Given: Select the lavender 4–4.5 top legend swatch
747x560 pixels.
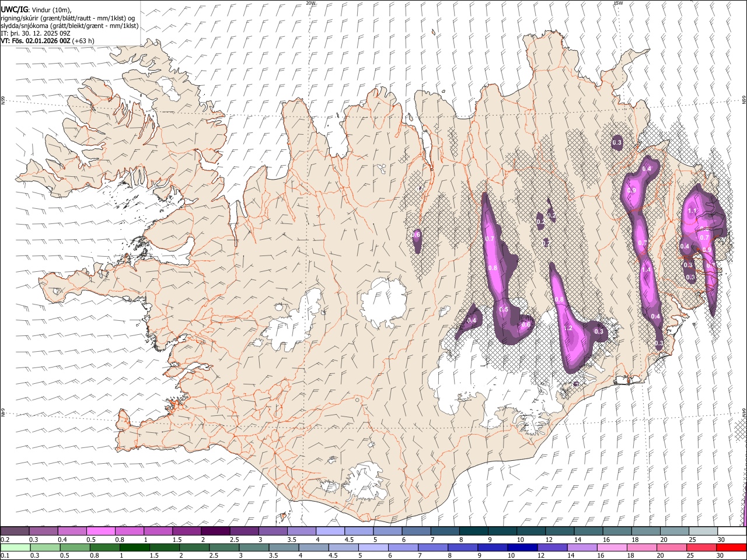Looking at the screenshot, I should tap(329, 531).
